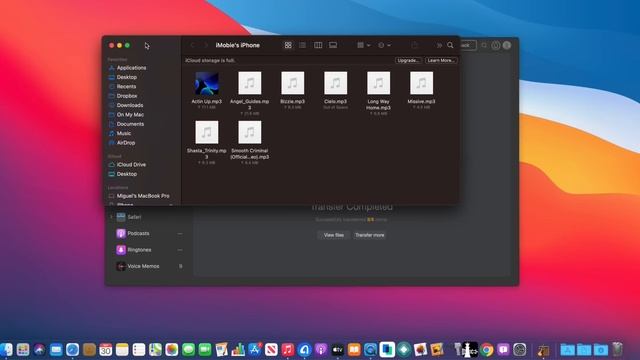640x360 pixels.
Task: Click account avatar in background window
Action: (507, 45)
